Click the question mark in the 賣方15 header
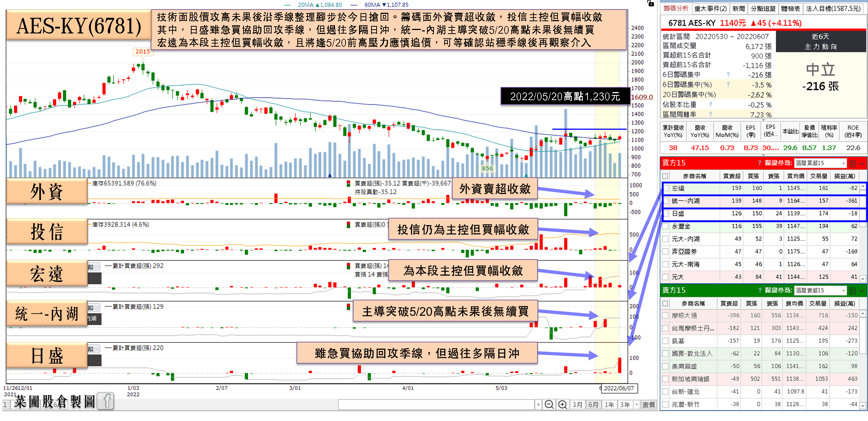The width and height of the screenshot is (868, 421). coord(759,291)
